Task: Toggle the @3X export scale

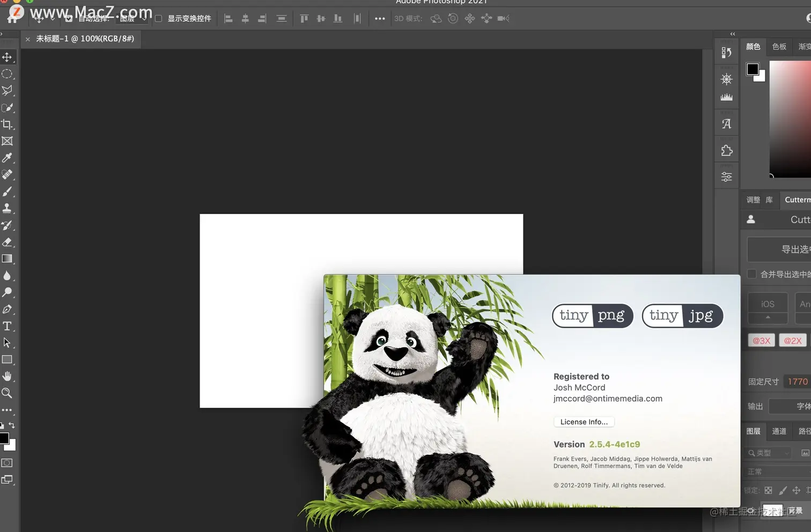Action: coord(761,341)
